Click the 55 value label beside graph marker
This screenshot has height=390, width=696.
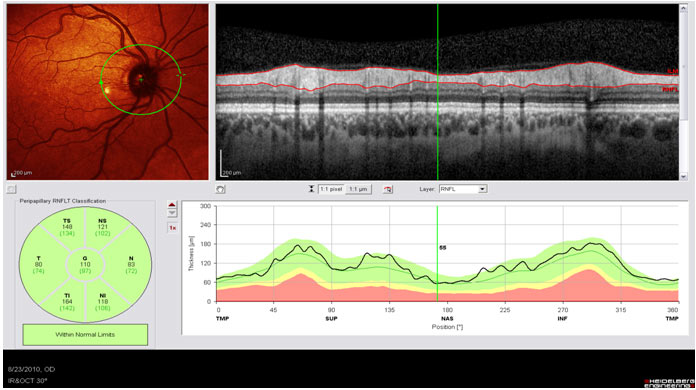pyautogui.click(x=443, y=248)
